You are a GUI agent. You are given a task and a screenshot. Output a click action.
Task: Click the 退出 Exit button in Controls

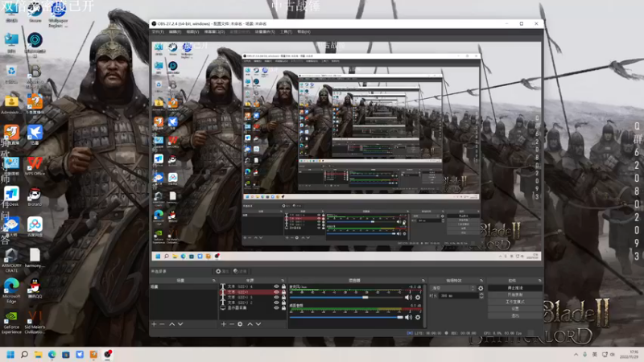[x=514, y=316]
